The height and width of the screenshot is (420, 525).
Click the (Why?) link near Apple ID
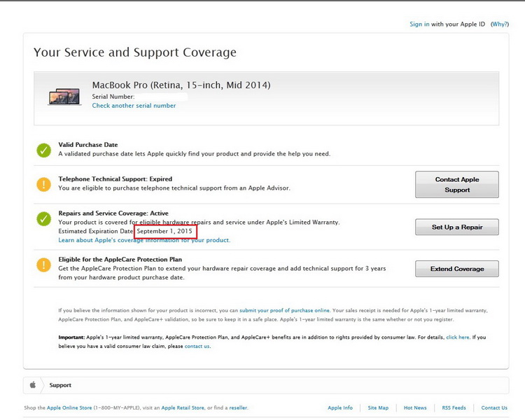click(500, 24)
